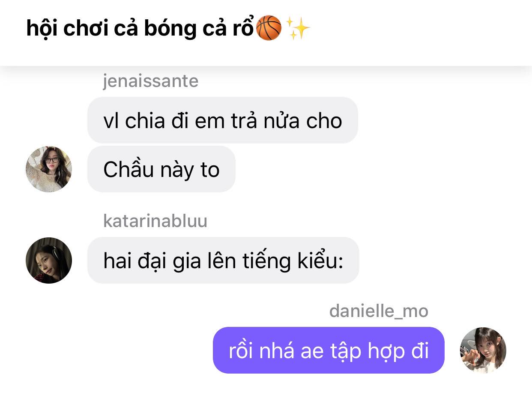The width and height of the screenshot is (532, 404).
Task: Select the "Chầu này to" message bubble
Action: pos(161,169)
